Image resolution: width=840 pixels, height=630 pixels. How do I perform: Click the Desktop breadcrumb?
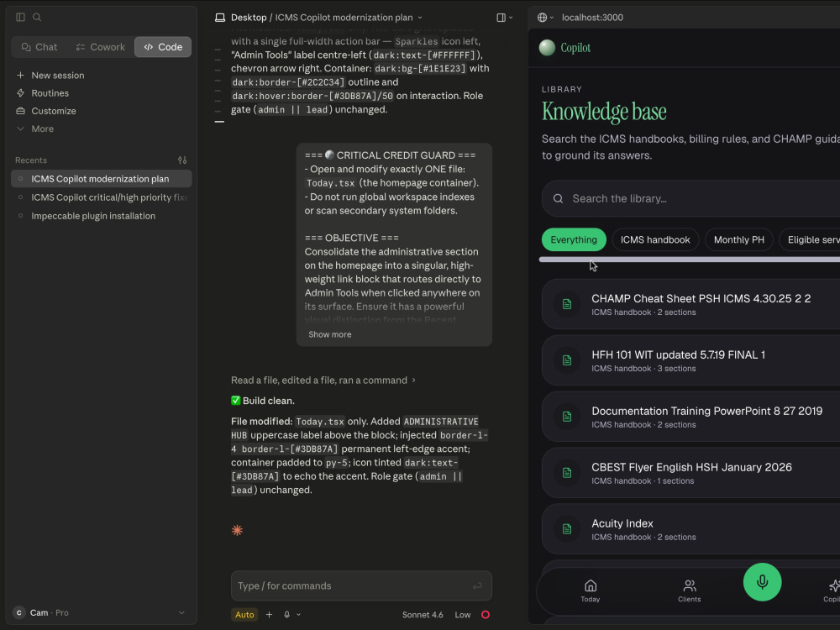click(249, 18)
